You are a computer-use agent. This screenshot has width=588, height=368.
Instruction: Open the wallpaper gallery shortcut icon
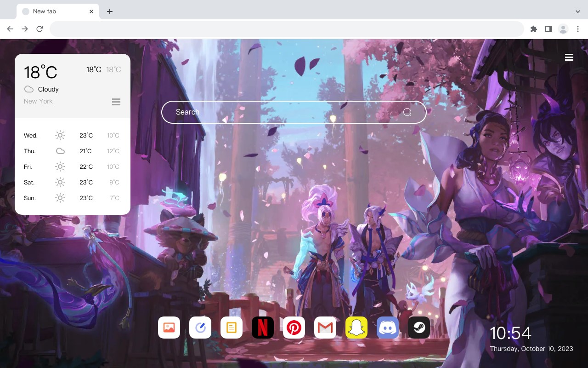[x=169, y=328]
